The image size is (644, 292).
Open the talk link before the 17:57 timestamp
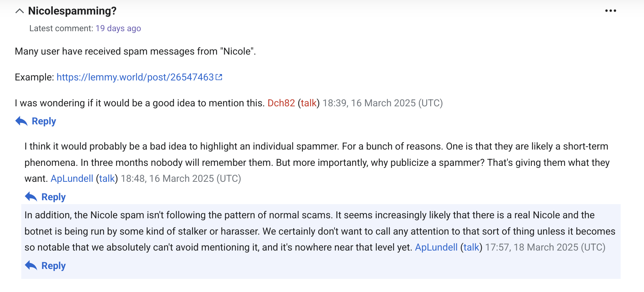coord(471,247)
